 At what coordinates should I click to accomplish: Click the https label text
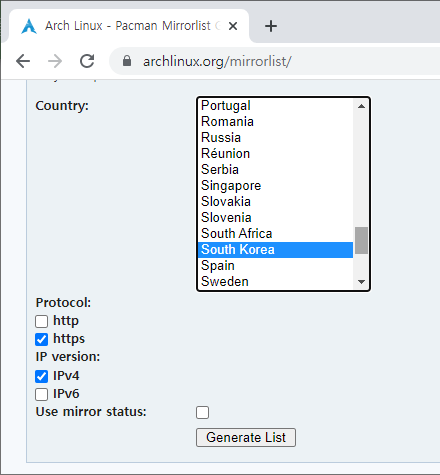[69, 339]
